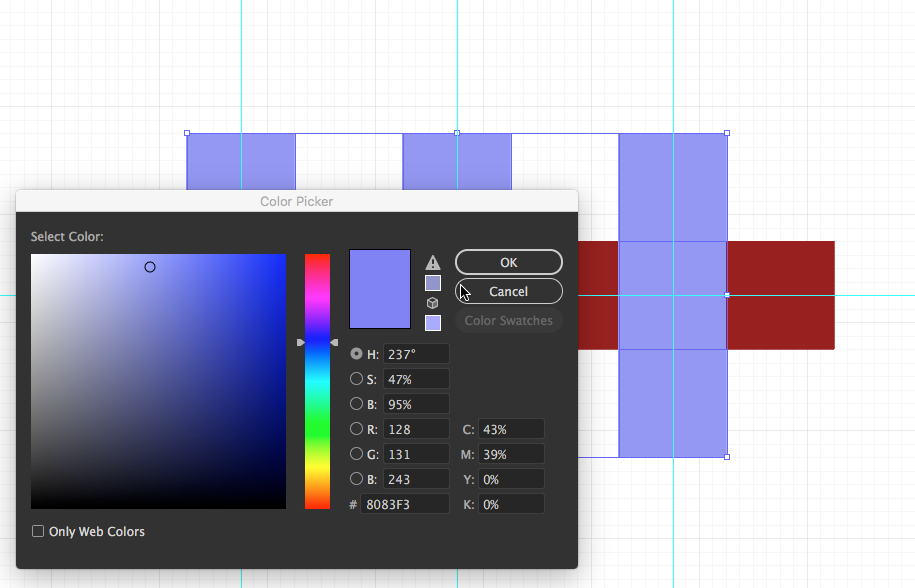Click the hex color code input field
Screen dimensions: 915x588
pyautogui.click(x=404, y=505)
